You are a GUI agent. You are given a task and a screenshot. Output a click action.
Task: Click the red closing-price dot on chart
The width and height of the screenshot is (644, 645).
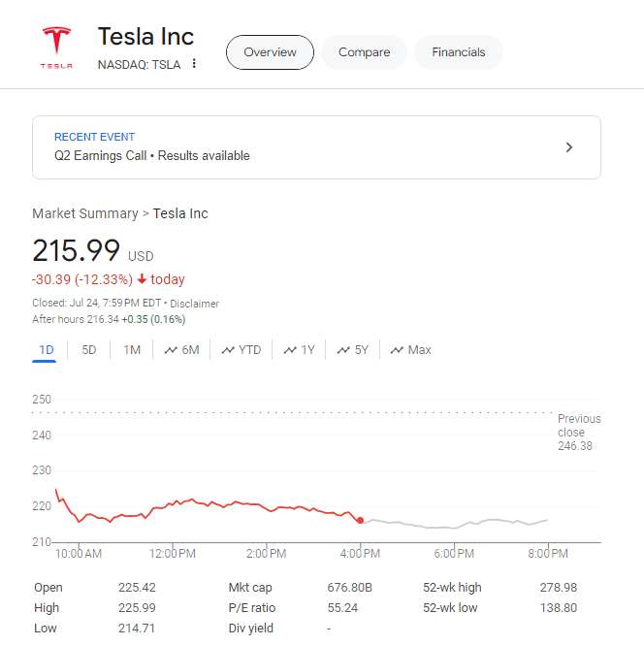point(361,521)
